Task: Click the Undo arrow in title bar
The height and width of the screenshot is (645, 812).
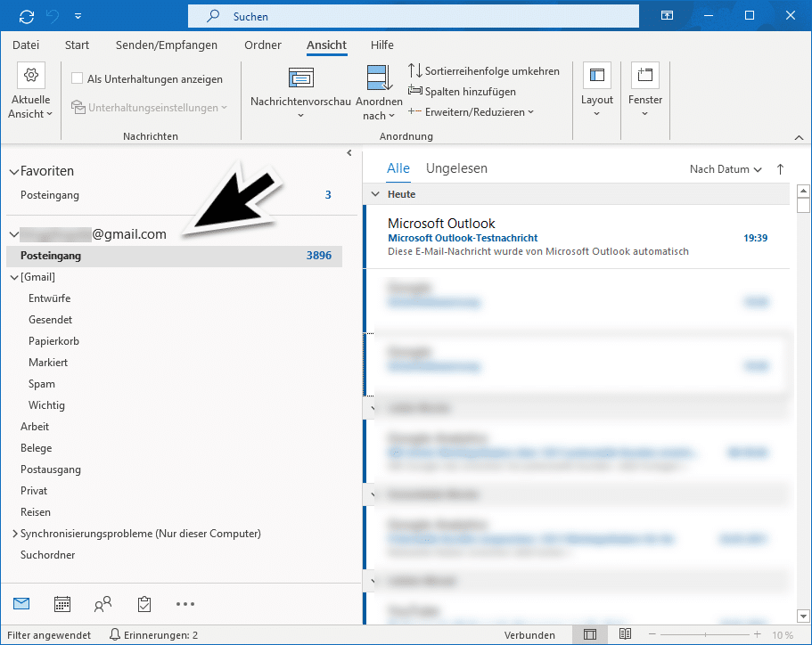Action: 53,17
